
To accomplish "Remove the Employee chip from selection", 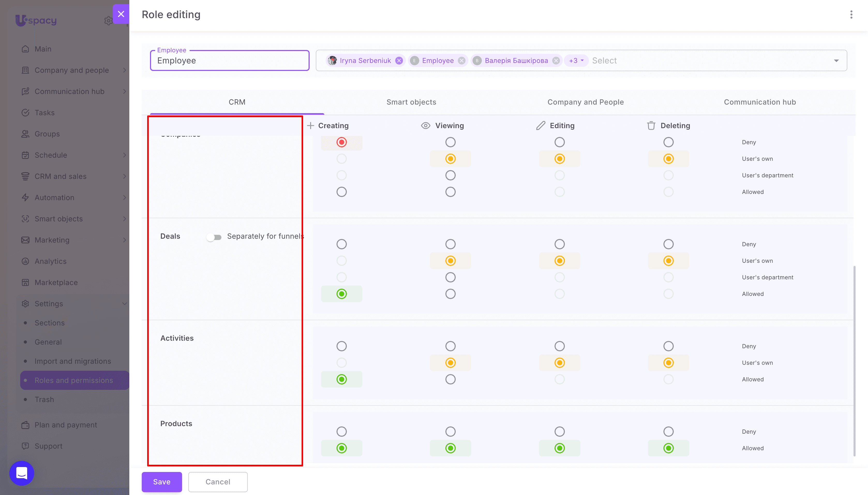I will tap(461, 61).
